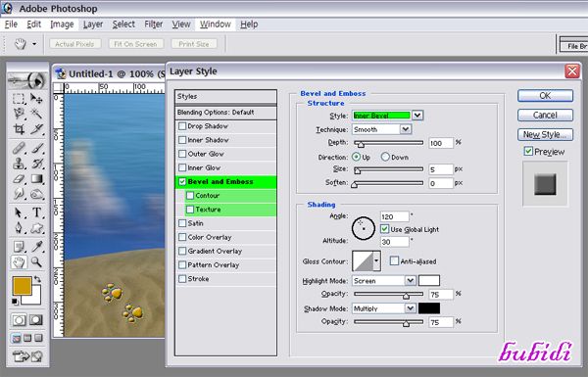Viewport: 588px width, 377px height.
Task: Swap foreground and background colors icon
Action: (37, 279)
